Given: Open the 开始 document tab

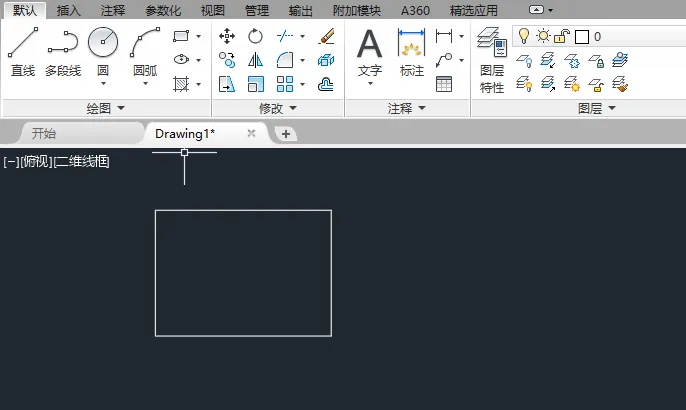Looking at the screenshot, I should click(x=44, y=133).
